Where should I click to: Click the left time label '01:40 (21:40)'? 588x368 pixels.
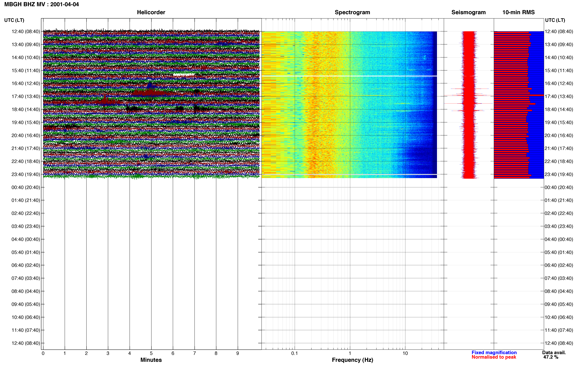coord(26,200)
